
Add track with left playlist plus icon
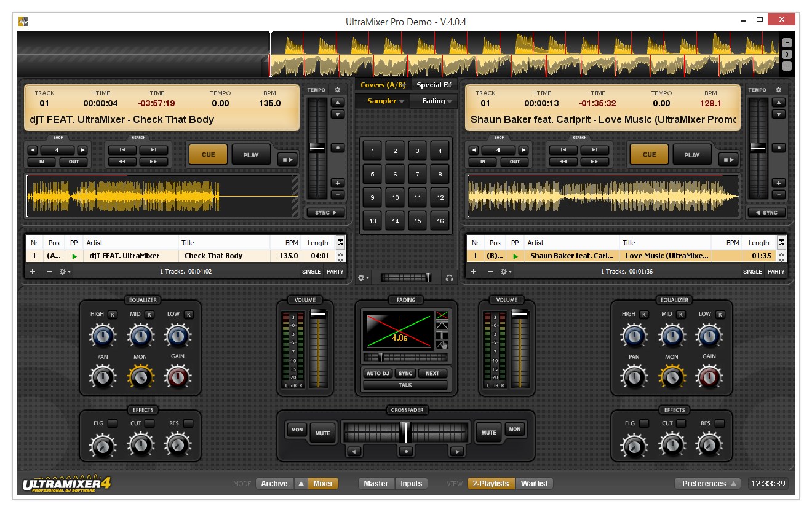(32, 271)
